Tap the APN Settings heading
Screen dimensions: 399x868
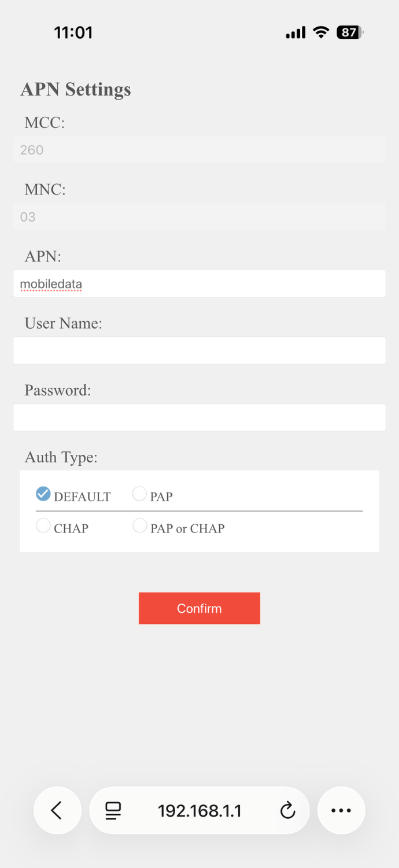[x=76, y=90]
